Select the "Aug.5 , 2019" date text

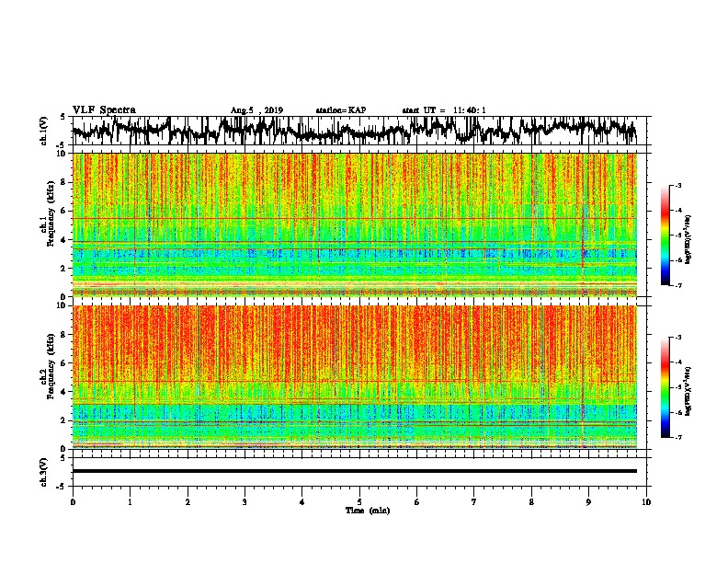(x=256, y=110)
